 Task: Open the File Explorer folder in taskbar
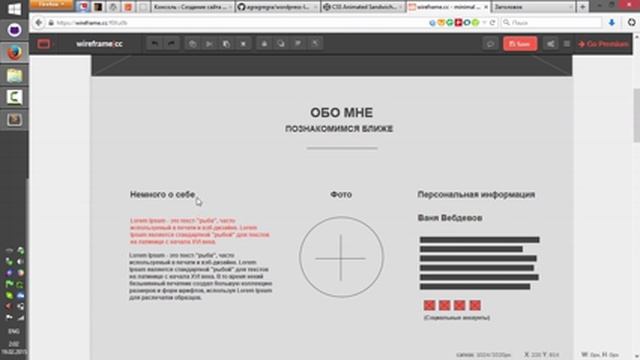14,76
